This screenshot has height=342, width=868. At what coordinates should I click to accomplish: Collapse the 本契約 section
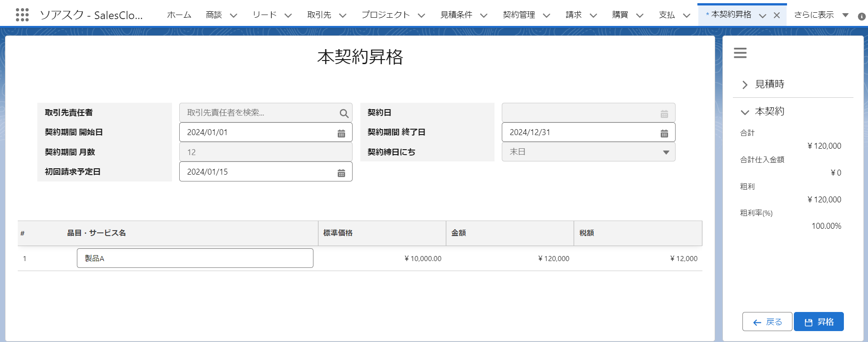(x=745, y=112)
